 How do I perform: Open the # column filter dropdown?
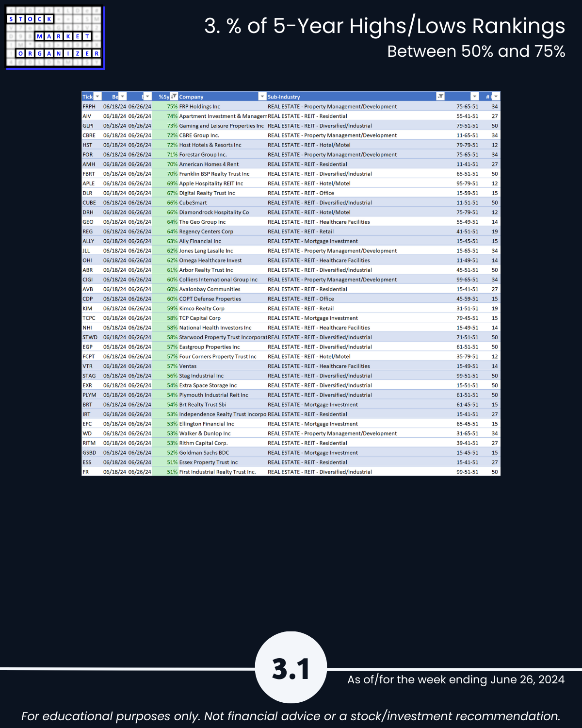click(496, 97)
